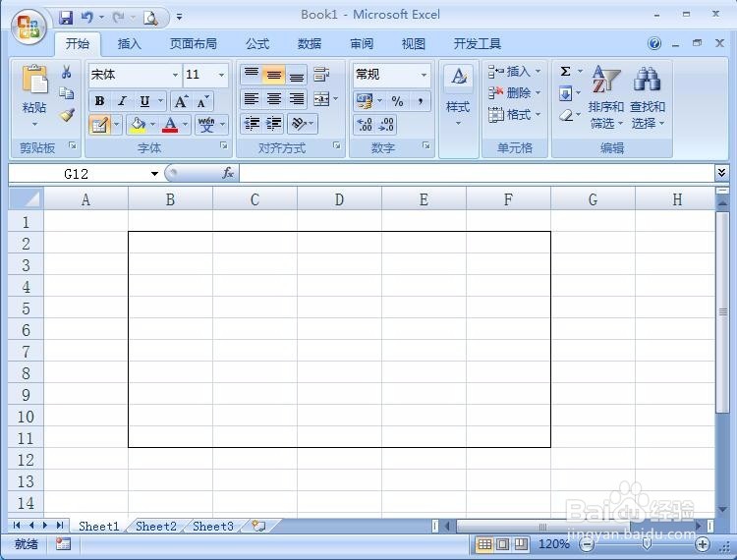The width and height of the screenshot is (737, 560).
Task: Click the zoom slider handle
Action: click(x=647, y=544)
